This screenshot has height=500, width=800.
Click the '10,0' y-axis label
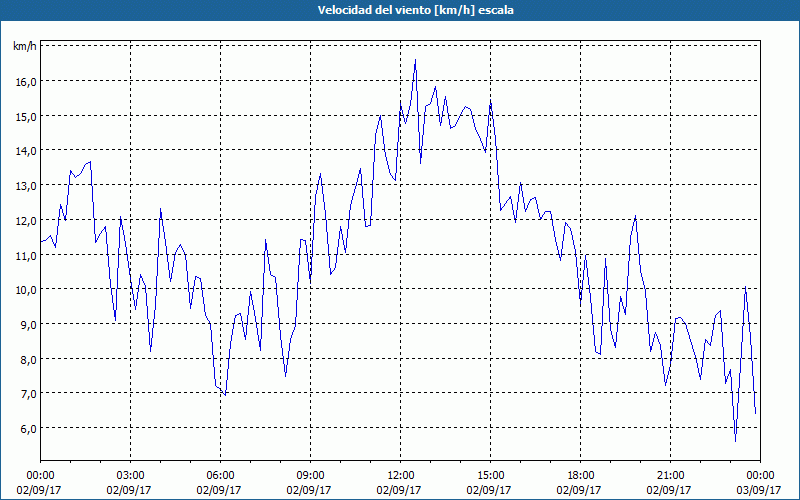tap(26, 290)
